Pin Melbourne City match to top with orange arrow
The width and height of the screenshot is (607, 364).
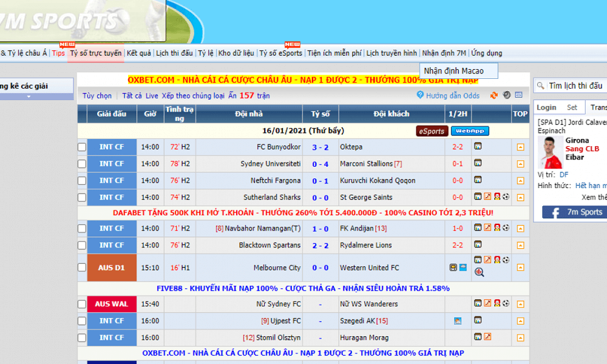[520, 268]
